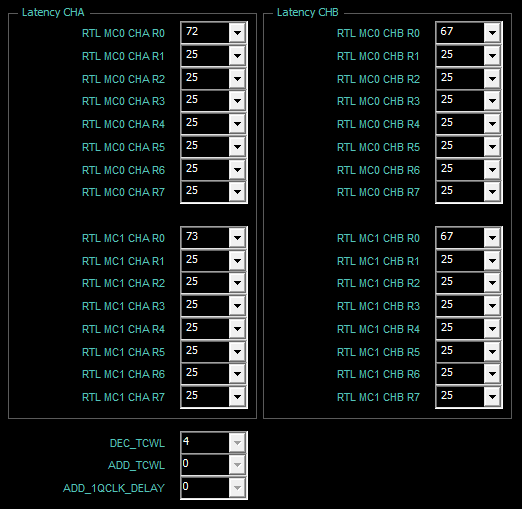Click the RTL MC1 CHA R0 label
522x509 pixels.
pyautogui.click(x=123, y=238)
